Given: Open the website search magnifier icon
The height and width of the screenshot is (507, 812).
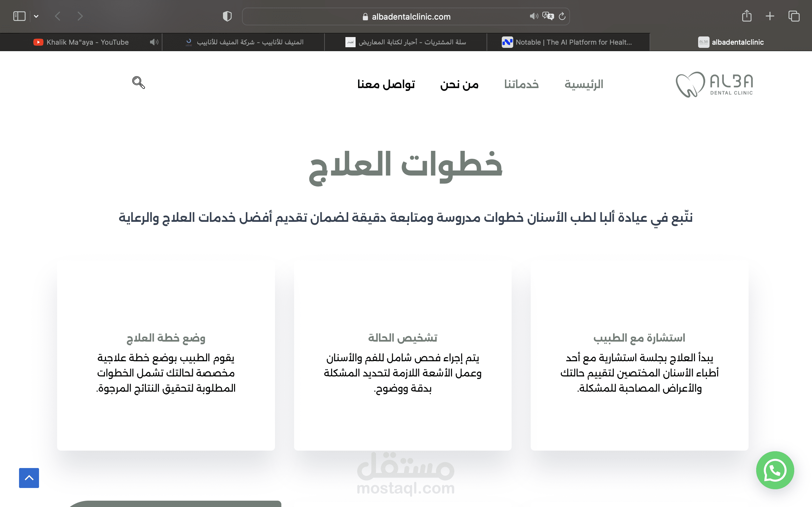Looking at the screenshot, I should click(x=138, y=82).
